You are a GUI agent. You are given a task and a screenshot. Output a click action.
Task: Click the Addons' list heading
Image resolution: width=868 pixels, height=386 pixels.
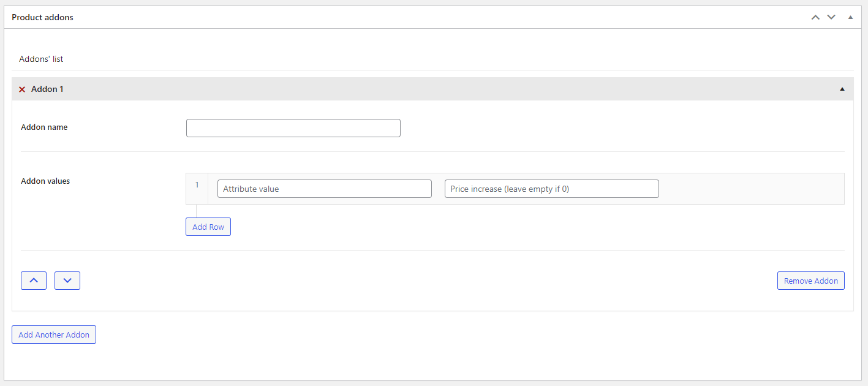(41, 59)
